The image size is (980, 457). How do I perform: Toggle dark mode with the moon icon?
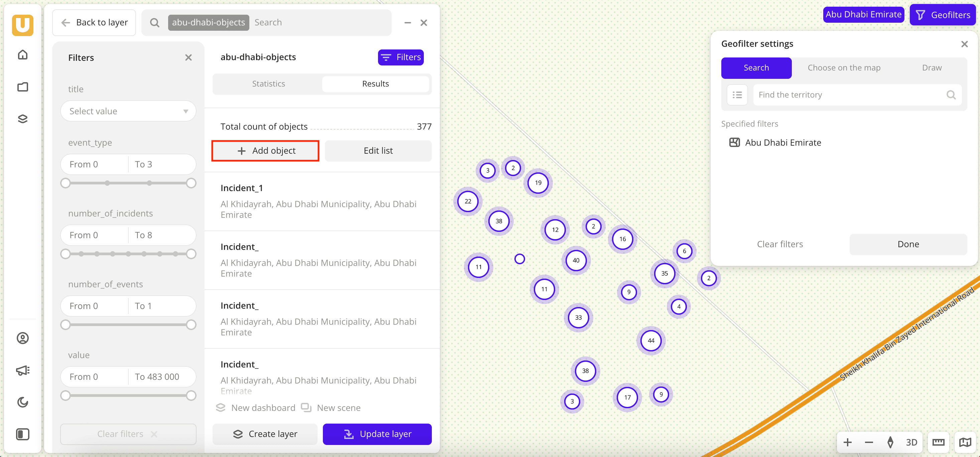click(22, 402)
